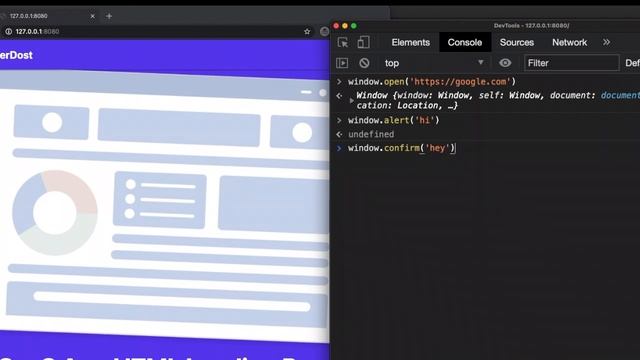The width and height of the screenshot is (640, 360).
Task: Click the donut chart illustration on page
Action: (x=55, y=213)
